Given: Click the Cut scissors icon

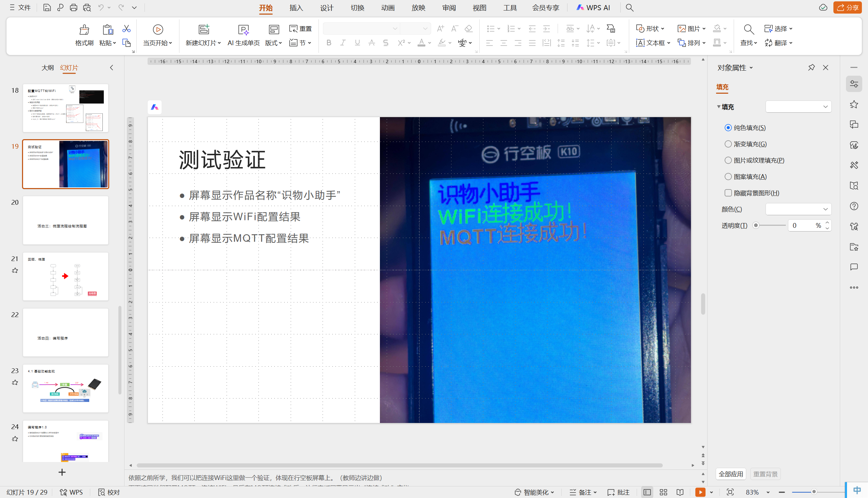Looking at the screenshot, I should tap(126, 29).
